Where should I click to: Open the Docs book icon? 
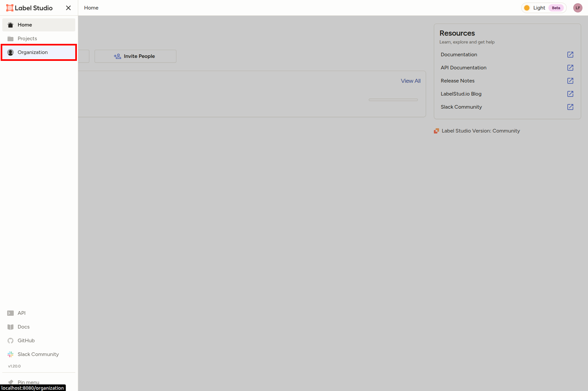pos(10,327)
